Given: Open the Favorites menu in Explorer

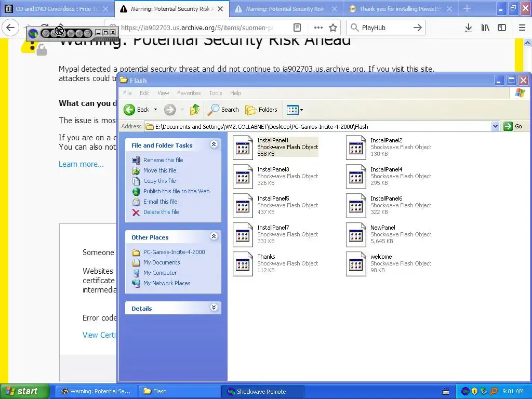Looking at the screenshot, I should [189, 93].
